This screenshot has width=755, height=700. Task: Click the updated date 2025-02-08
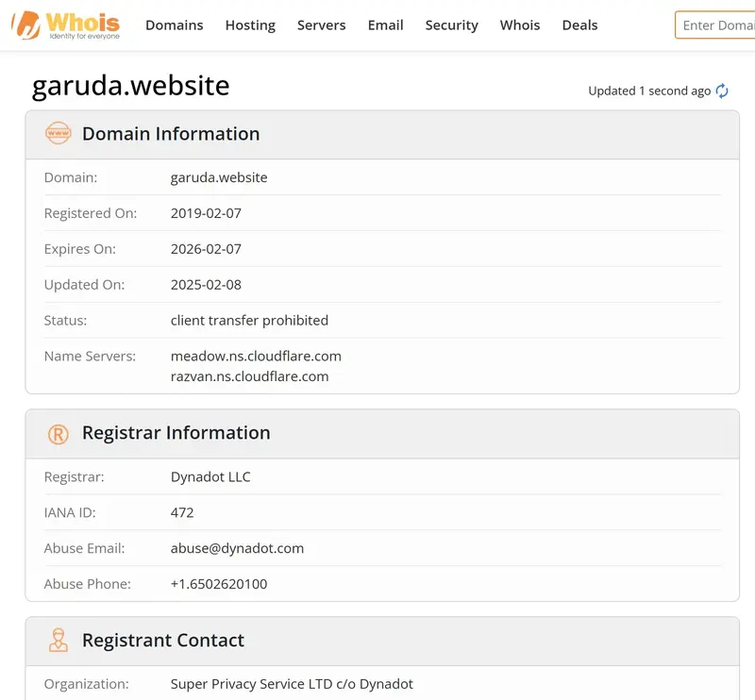[206, 285]
